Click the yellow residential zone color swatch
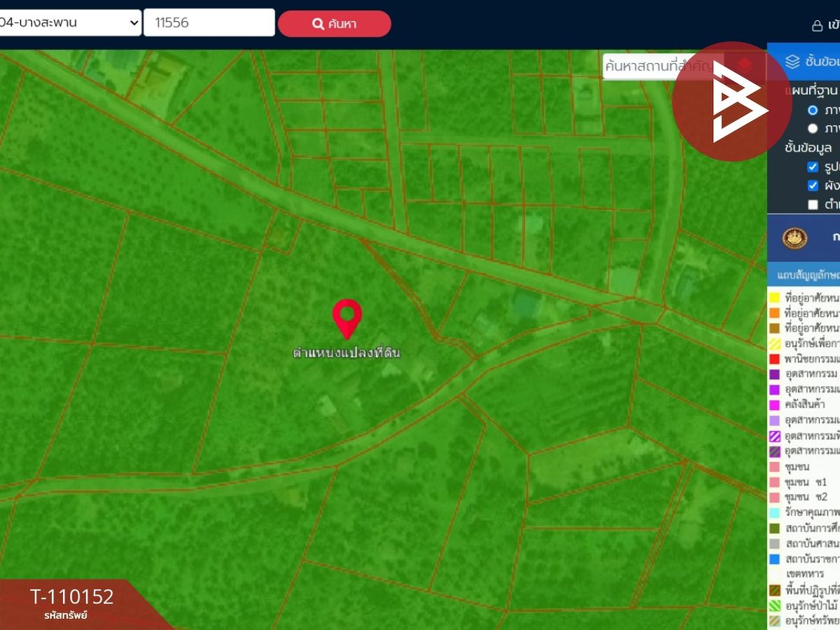This screenshot has width=840, height=630. [774, 297]
